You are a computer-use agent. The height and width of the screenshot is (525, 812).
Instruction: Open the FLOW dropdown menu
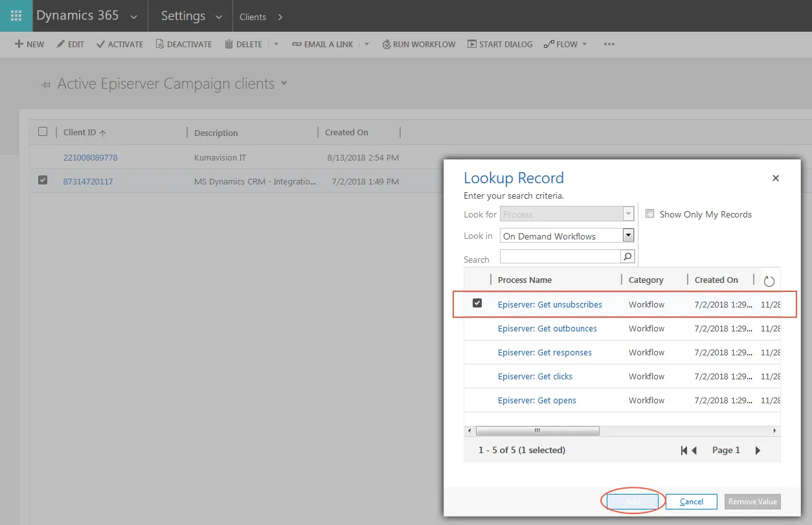[x=565, y=44]
